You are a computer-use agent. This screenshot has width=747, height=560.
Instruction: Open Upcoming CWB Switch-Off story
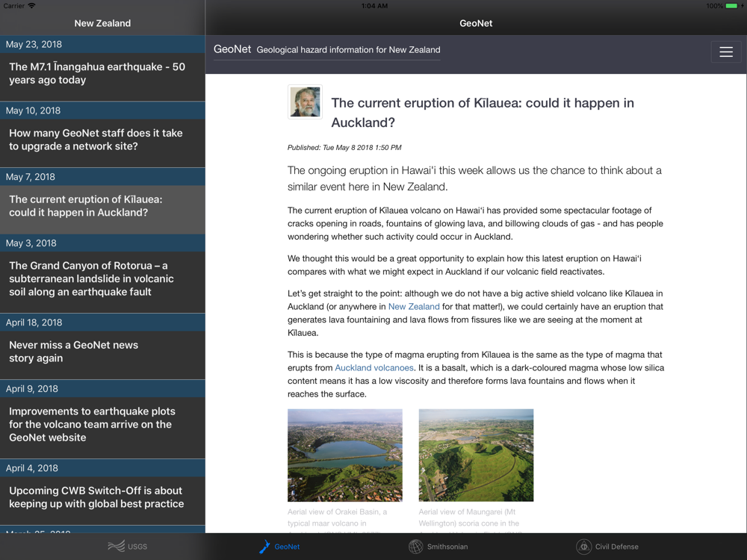pos(102,500)
